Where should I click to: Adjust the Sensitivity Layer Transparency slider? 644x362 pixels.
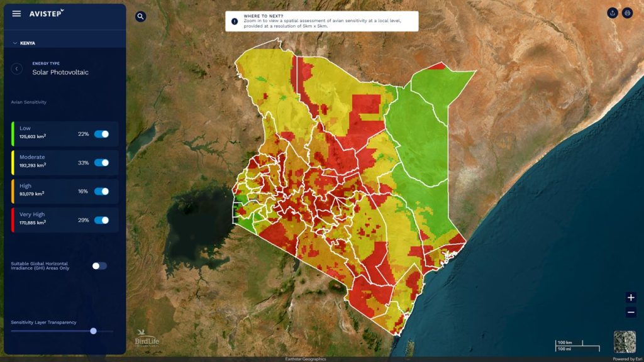(94, 329)
